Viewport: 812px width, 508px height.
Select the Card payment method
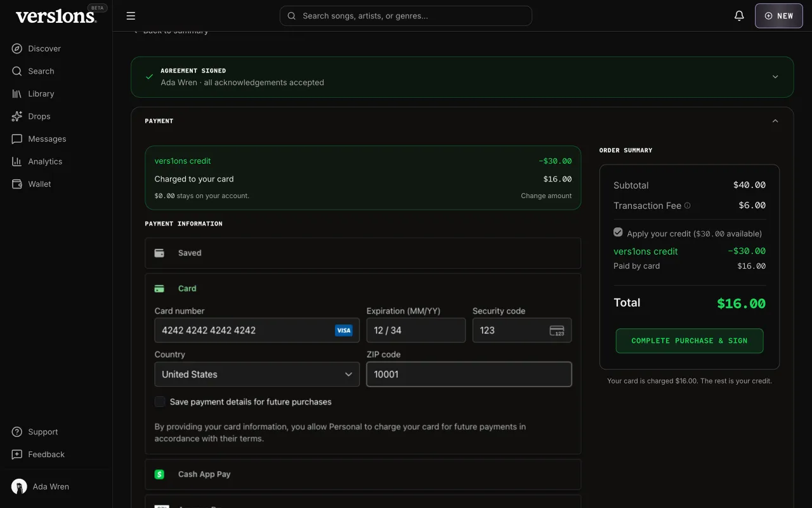[x=363, y=288]
